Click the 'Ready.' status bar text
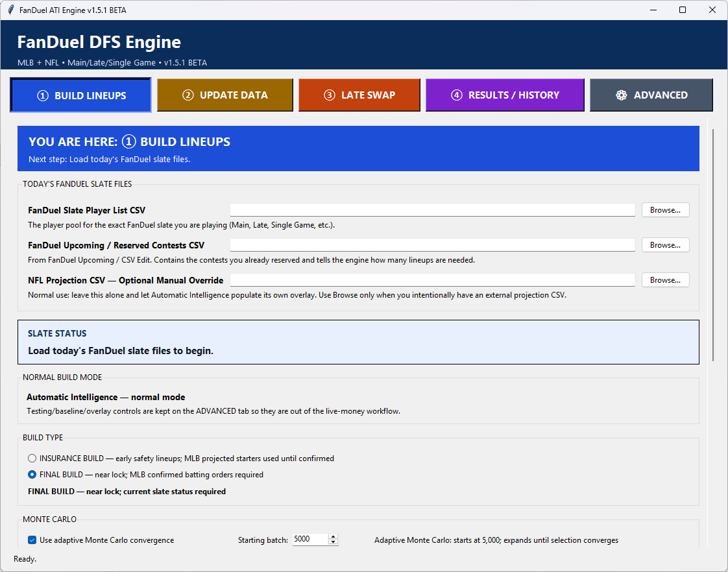The width and height of the screenshot is (728, 572). [x=25, y=559]
